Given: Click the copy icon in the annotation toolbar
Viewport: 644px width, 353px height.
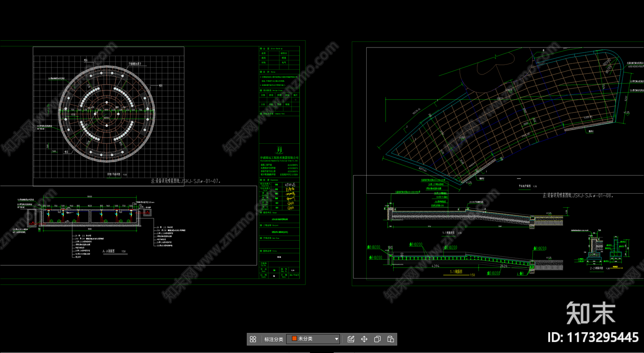Looking at the screenshot, I should click(377, 339).
